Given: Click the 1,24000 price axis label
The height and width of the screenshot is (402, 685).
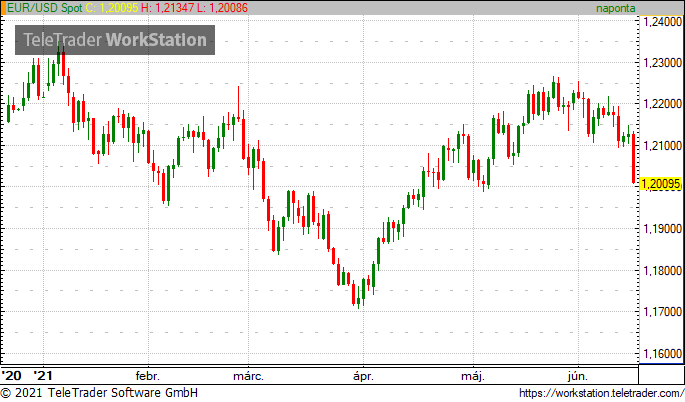Looking at the screenshot, I should coord(663,21).
